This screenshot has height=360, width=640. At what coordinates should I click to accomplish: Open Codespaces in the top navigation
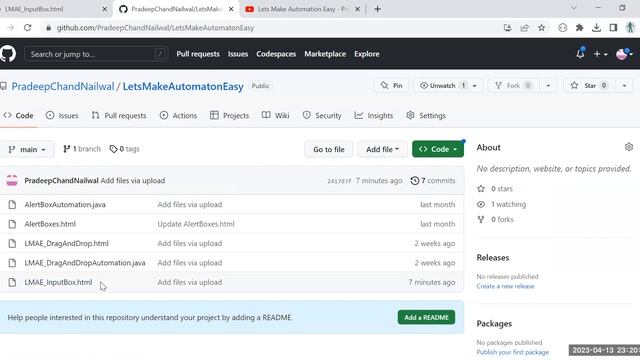(276, 54)
